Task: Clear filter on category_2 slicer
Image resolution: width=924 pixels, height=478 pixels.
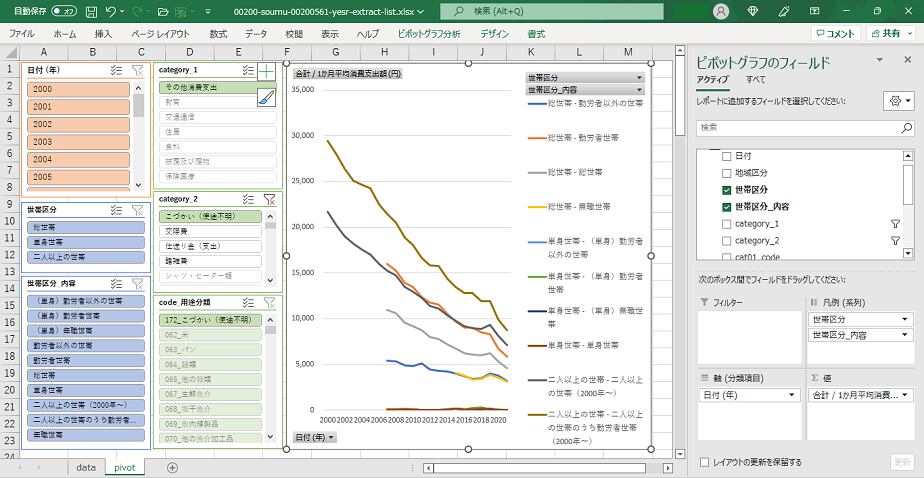Action: 269,199
